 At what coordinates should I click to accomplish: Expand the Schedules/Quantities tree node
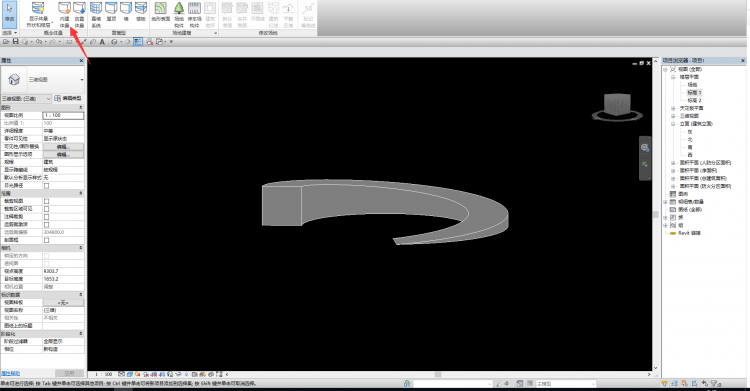click(x=665, y=201)
